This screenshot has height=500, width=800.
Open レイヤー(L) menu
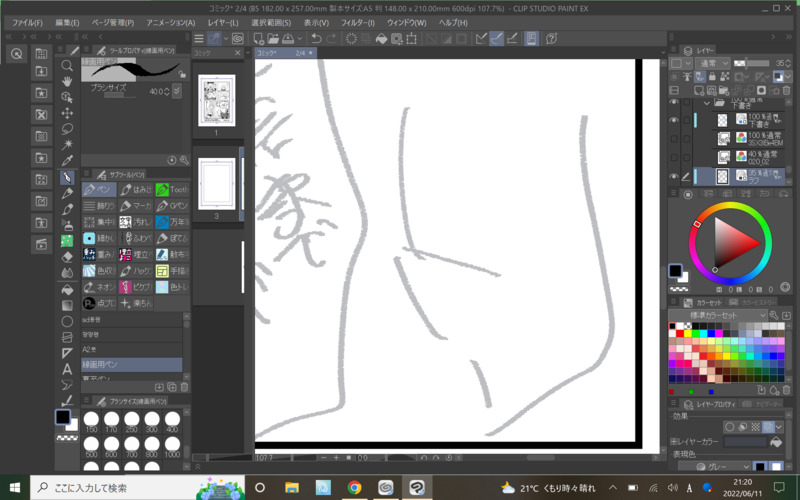(222, 22)
